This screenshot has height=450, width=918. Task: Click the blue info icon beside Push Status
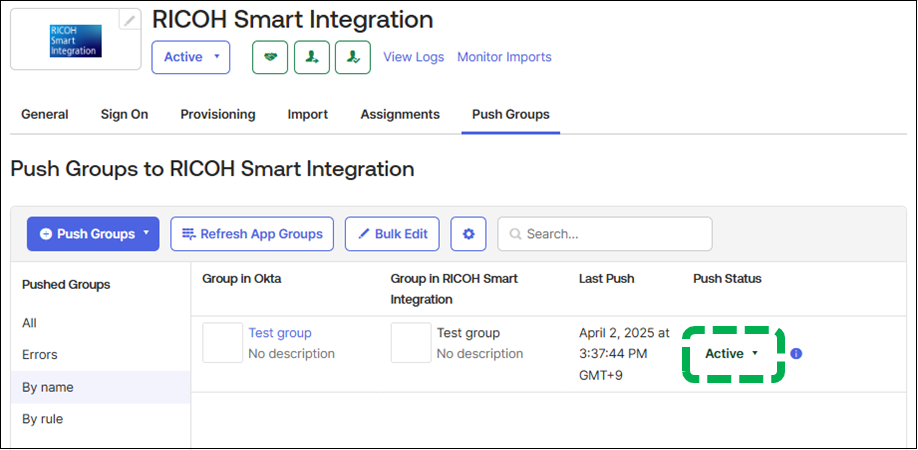796,354
